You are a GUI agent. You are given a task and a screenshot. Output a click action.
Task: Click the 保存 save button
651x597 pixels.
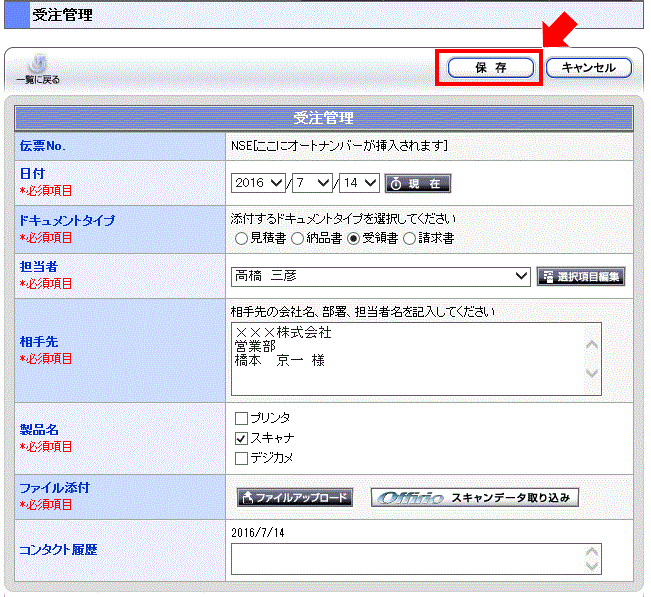pyautogui.click(x=490, y=68)
